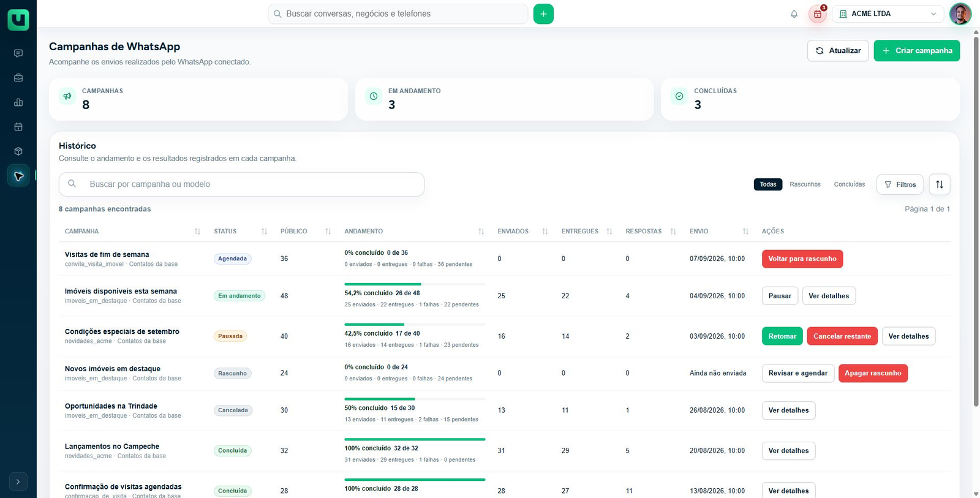Click the global search field at top

pyautogui.click(x=398, y=13)
